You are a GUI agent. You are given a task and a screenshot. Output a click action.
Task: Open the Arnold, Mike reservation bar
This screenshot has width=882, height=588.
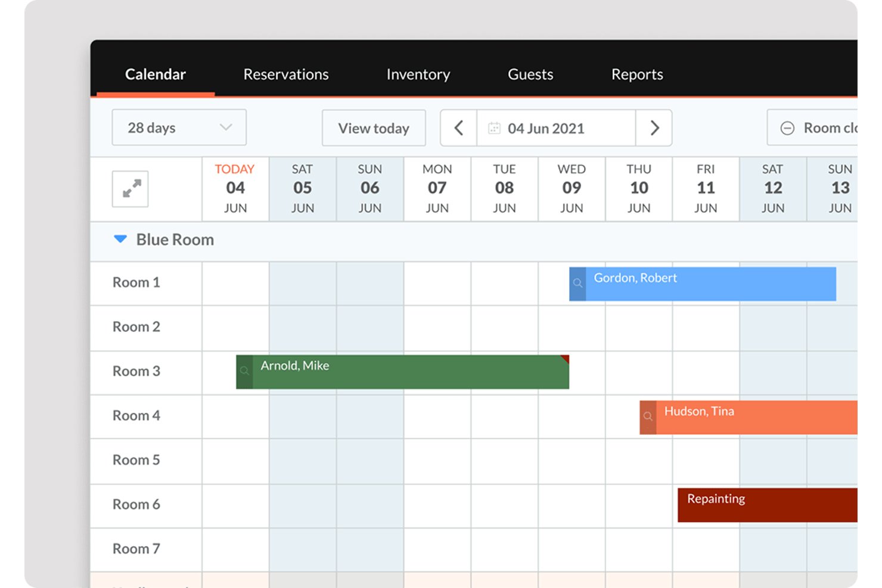[x=403, y=372]
